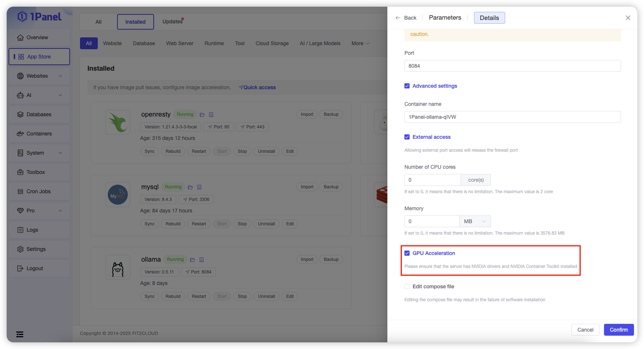Image resolution: width=644 pixels, height=349 pixels.
Task: Click the Cron Jobs calendar icon
Action: tap(20, 191)
